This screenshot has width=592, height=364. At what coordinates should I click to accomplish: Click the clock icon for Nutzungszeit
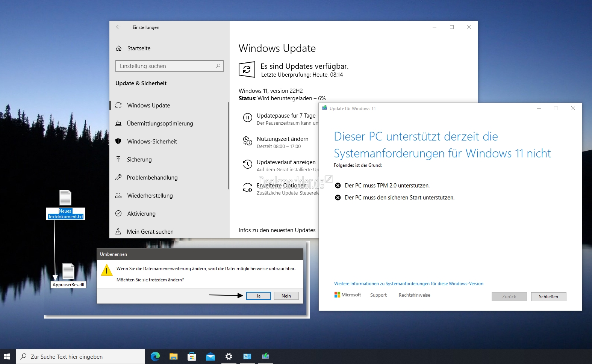point(248,141)
